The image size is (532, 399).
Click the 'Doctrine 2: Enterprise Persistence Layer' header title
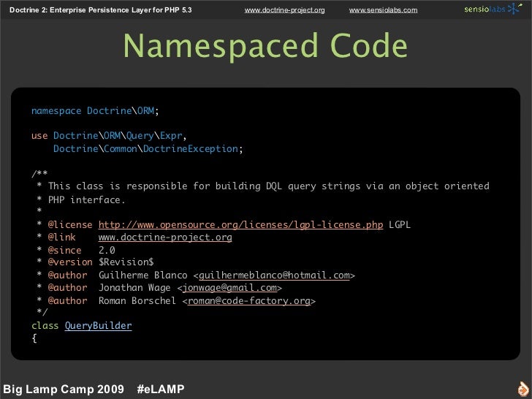pyautogui.click(x=100, y=10)
